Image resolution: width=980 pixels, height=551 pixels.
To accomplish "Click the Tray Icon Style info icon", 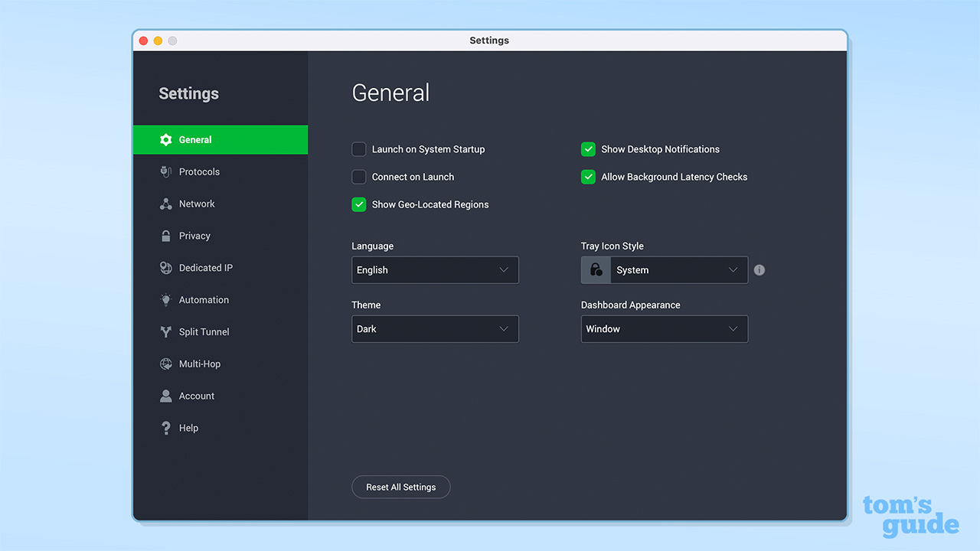I will coord(759,269).
